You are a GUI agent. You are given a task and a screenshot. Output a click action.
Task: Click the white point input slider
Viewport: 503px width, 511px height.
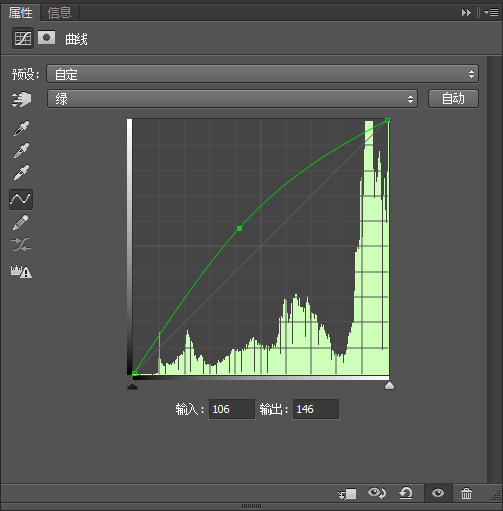click(389, 385)
